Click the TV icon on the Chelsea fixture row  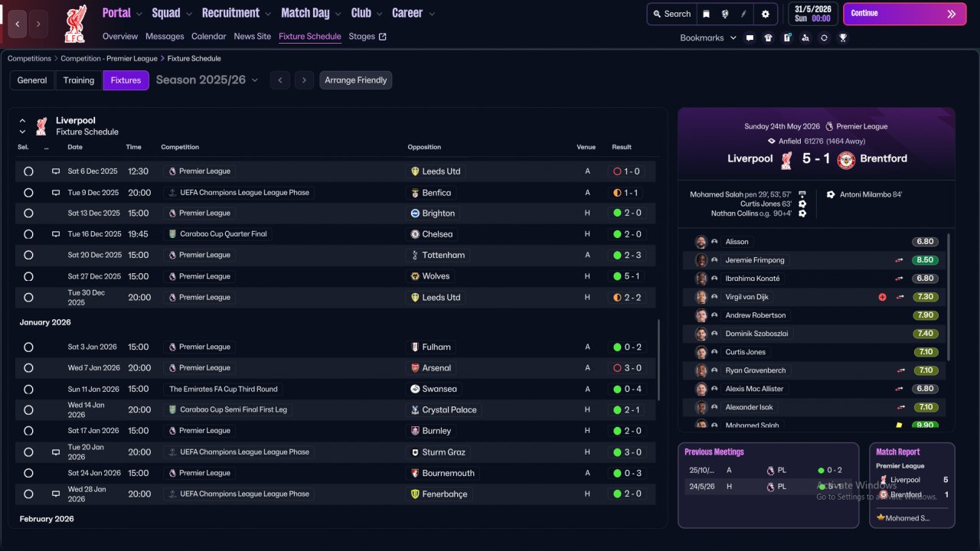click(x=56, y=234)
